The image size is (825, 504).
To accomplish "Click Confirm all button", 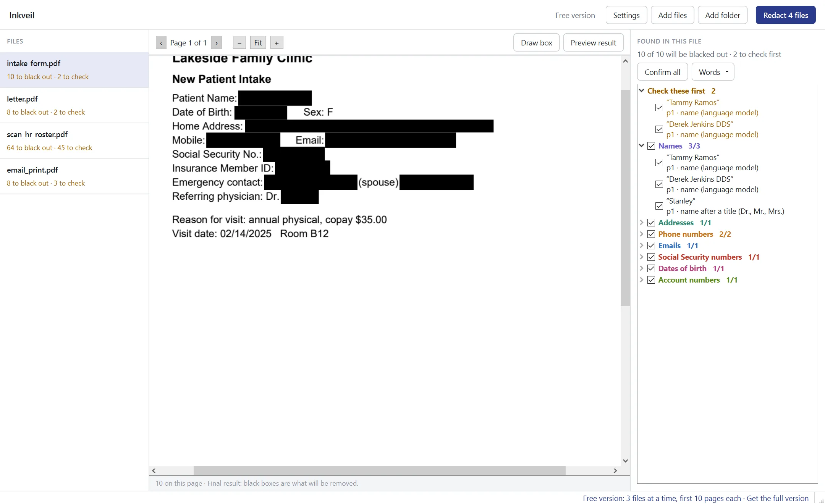I will [x=662, y=72].
